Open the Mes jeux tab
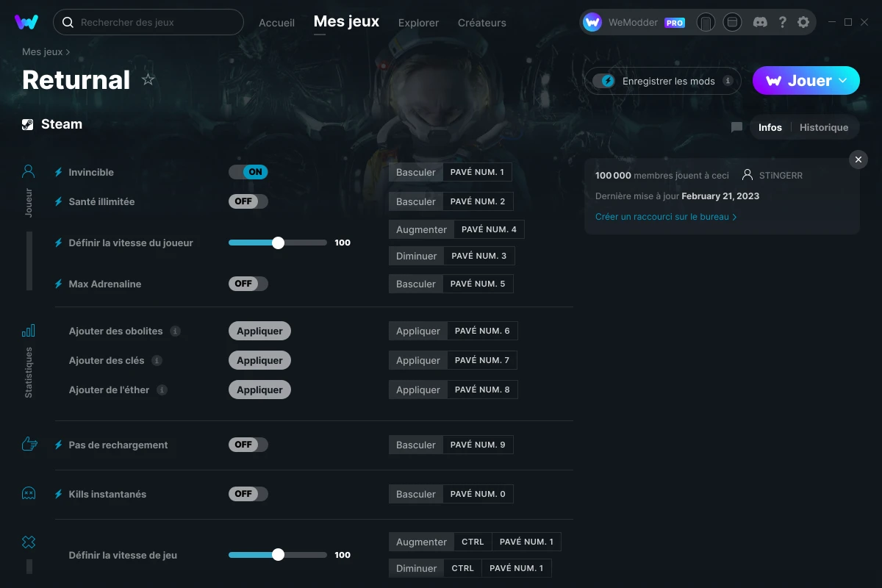 coord(347,22)
